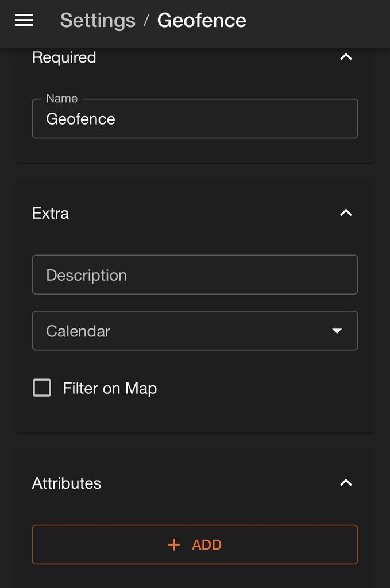Click the Filter on Map label
This screenshot has height=588, width=390.
point(110,388)
